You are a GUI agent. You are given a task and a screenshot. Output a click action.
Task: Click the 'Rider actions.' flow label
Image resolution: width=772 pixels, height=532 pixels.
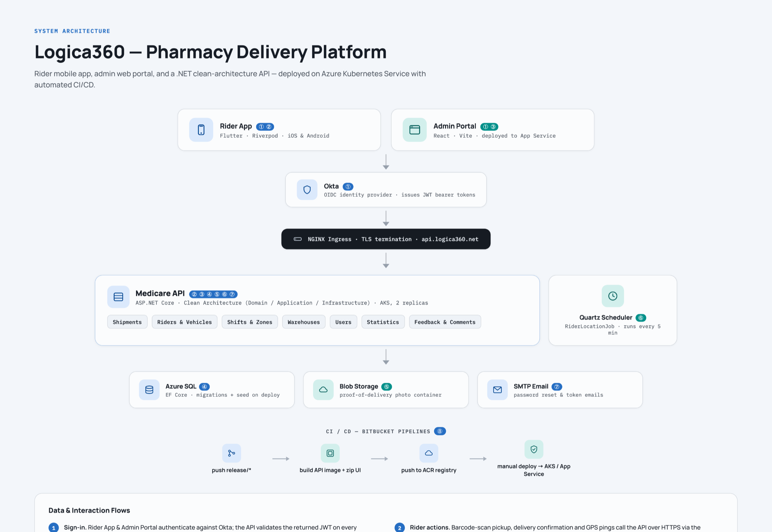click(430, 527)
